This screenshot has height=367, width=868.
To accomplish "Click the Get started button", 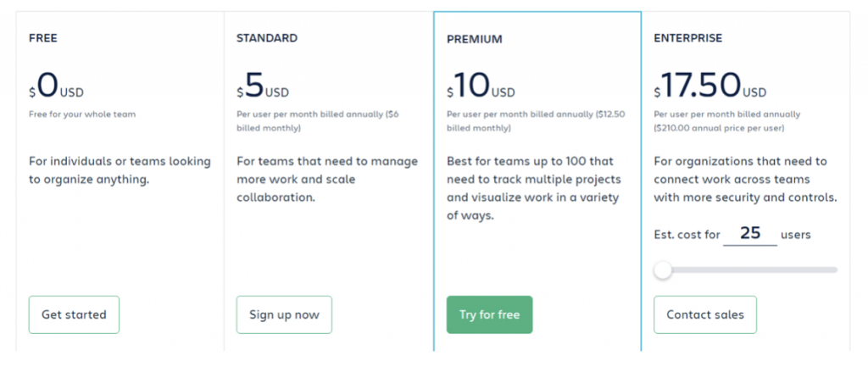I will coord(74,314).
